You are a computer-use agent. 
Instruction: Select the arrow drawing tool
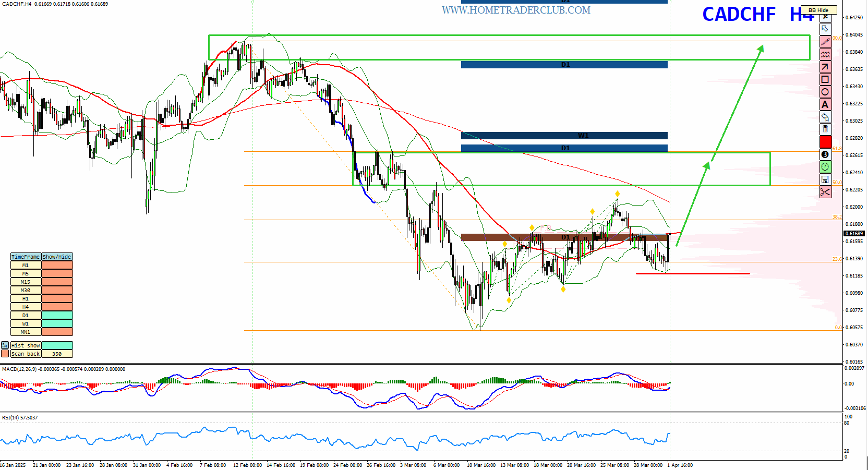click(x=825, y=67)
